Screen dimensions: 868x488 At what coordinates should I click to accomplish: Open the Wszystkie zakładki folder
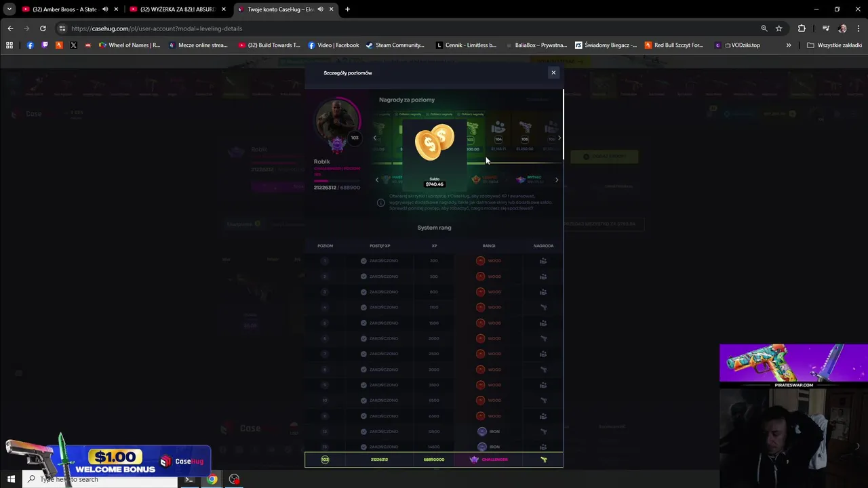(834, 45)
